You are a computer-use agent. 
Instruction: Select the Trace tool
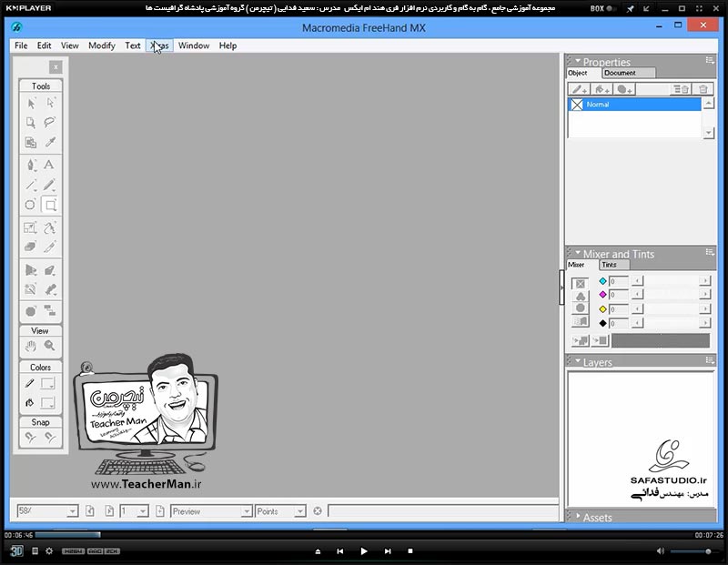coord(31,289)
